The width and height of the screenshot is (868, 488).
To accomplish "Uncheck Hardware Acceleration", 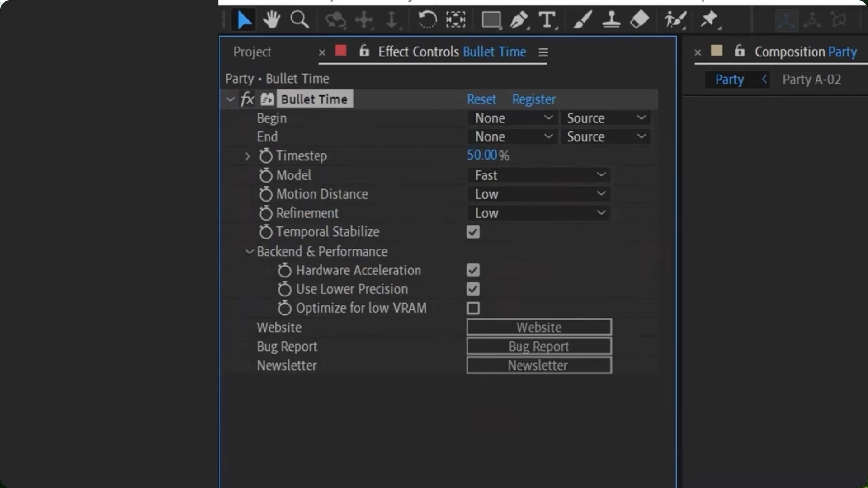I will click(x=473, y=270).
